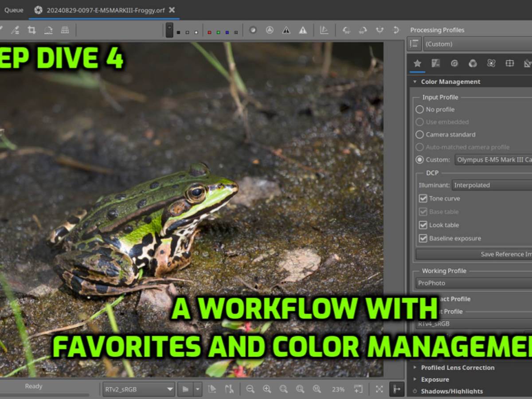Toggle Look table checkbox
The image size is (532, 399).
click(x=423, y=225)
